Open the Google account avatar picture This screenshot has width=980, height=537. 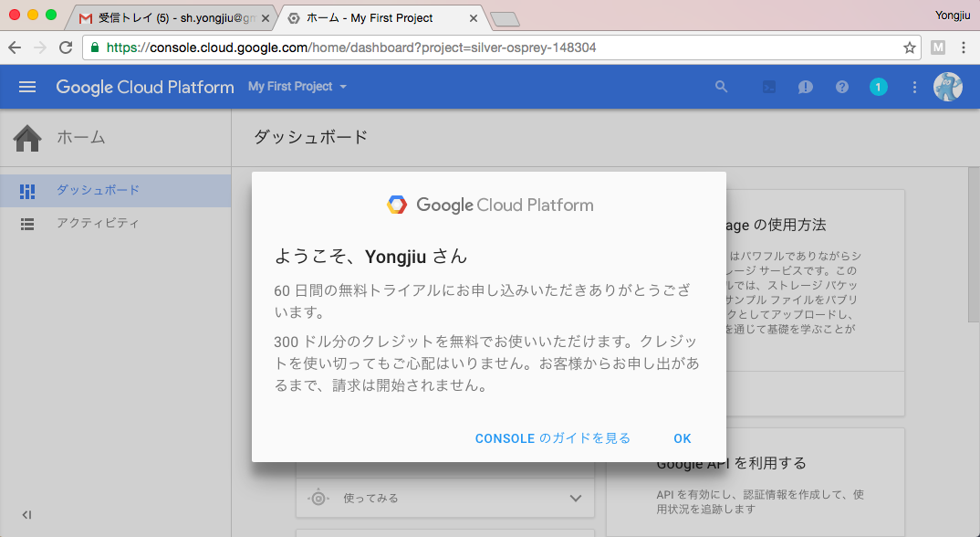(x=948, y=87)
